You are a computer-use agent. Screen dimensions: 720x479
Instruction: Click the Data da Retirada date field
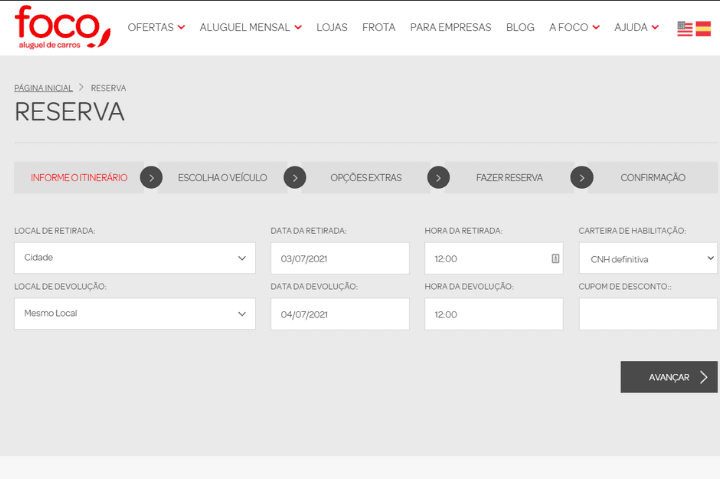click(340, 259)
